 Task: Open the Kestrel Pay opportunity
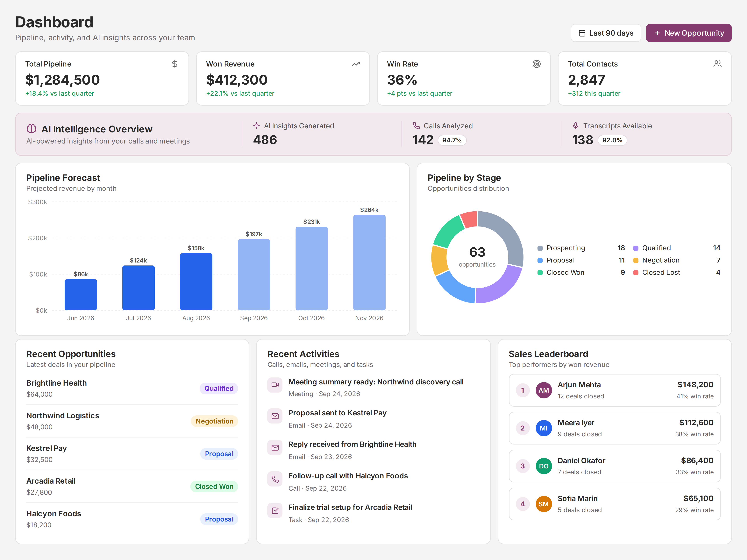pos(132,454)
